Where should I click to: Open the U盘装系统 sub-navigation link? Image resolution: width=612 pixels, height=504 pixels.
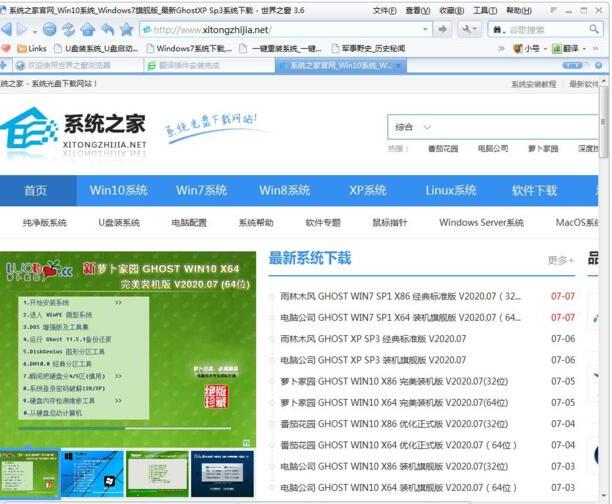click(x=119, y=223)
